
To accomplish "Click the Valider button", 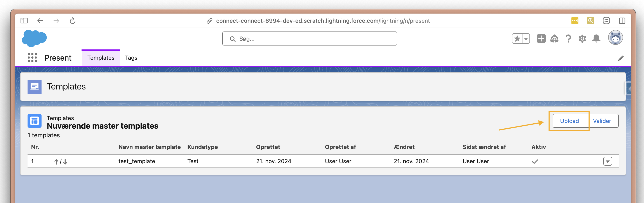I will 602,121.
